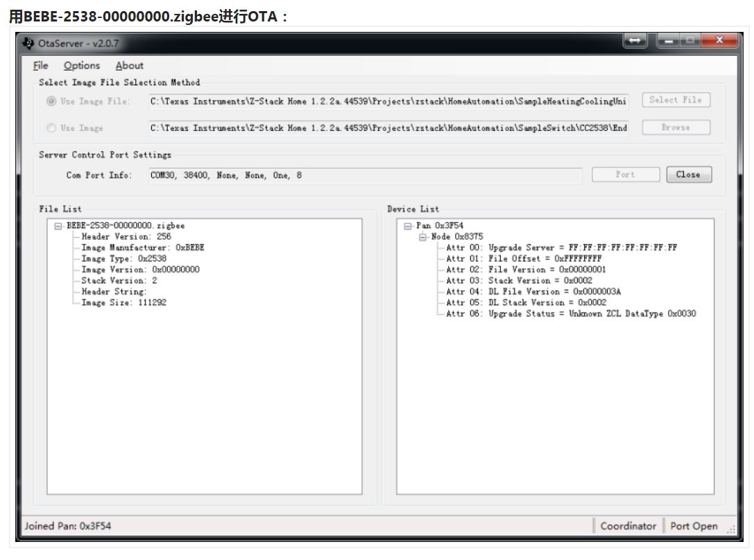Open the Options menu
This screenshot has width=754, height=560.
[82, 65]
